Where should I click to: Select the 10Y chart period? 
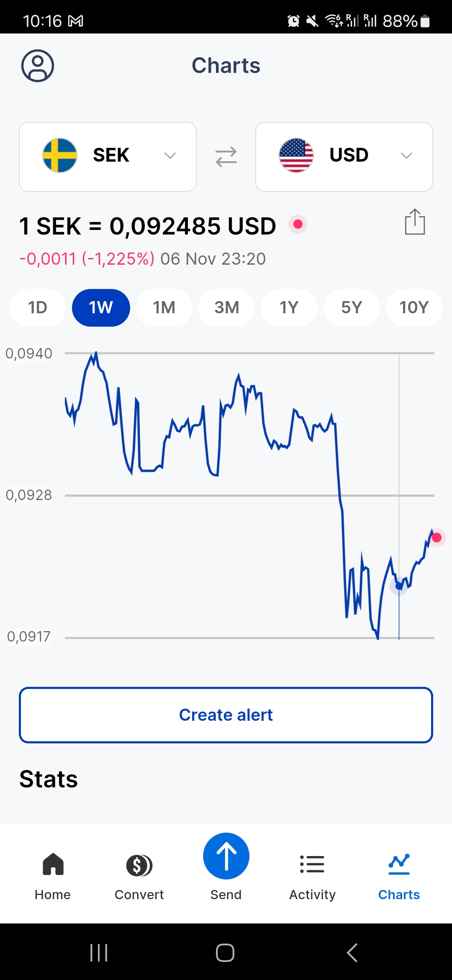coord(414,308)
